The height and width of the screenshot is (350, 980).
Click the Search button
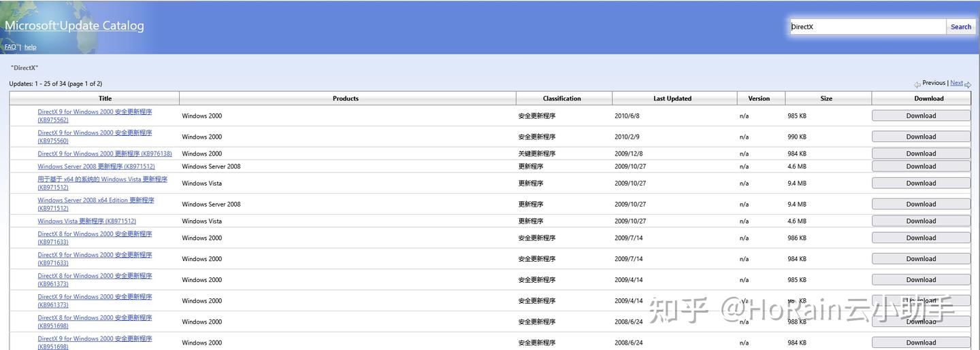961,27
